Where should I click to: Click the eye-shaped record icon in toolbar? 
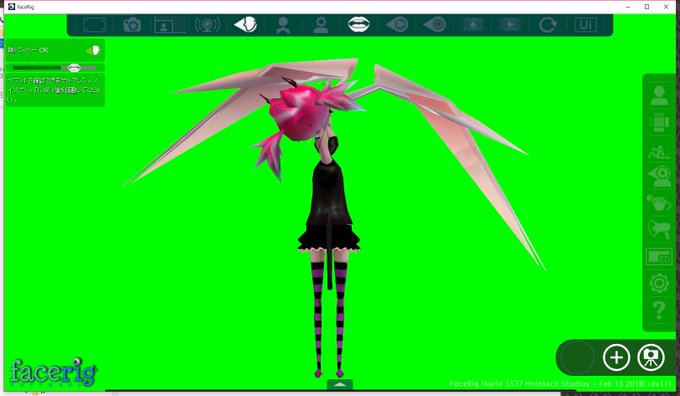435,24
